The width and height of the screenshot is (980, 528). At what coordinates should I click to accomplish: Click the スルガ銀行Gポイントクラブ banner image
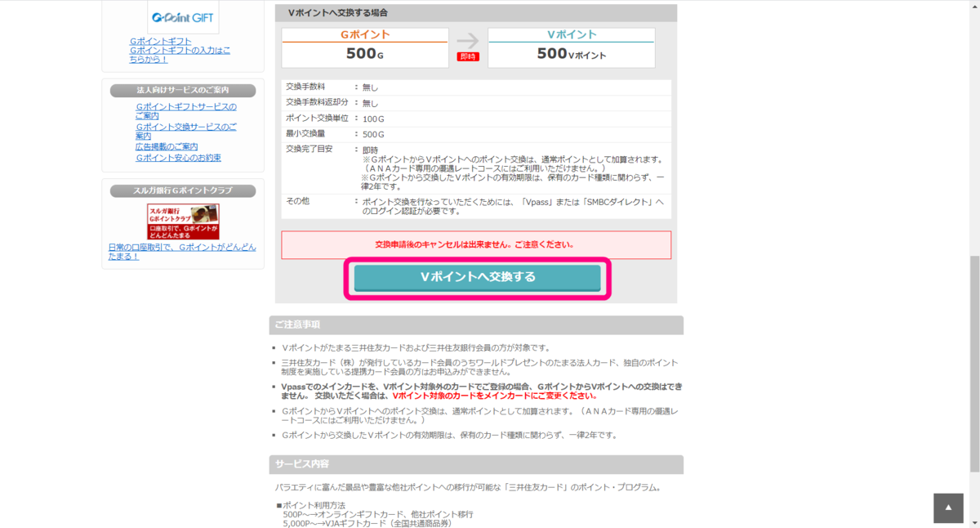[x=183, y=221]
